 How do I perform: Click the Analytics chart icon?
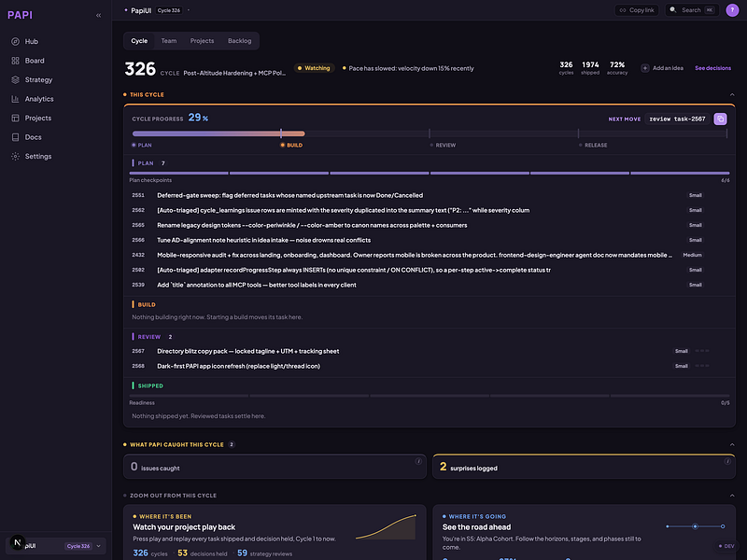click(15, 99)
